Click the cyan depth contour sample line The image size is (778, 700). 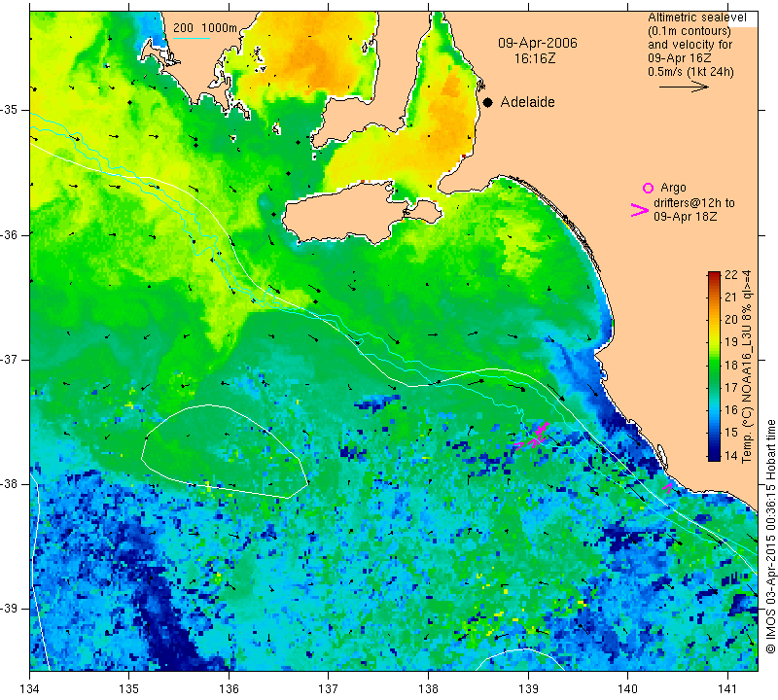192,38
